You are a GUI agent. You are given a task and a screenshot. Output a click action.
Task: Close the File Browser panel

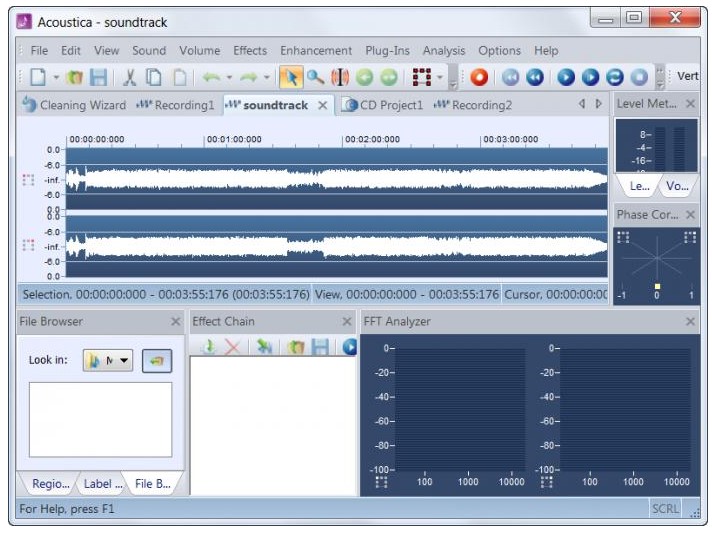[x=176, y=321]
